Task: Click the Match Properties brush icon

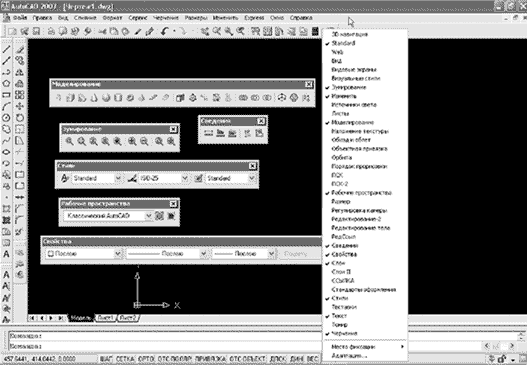Action: [138, 31]
